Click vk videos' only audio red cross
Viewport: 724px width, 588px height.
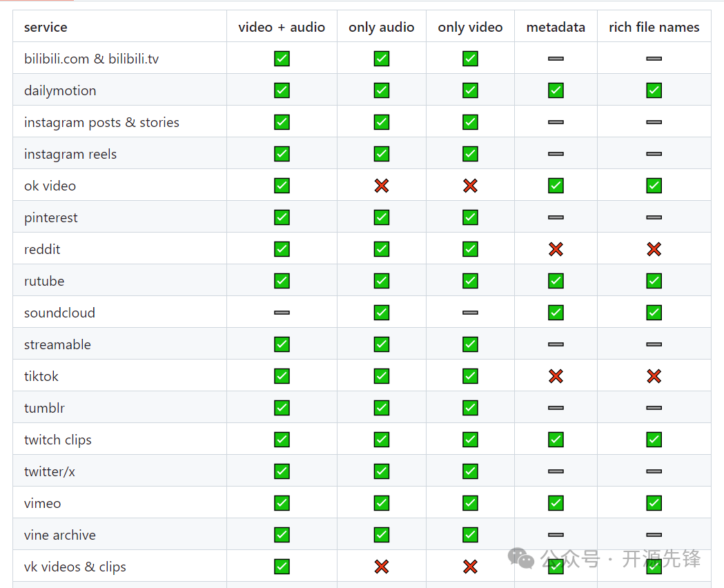point(382,567)
